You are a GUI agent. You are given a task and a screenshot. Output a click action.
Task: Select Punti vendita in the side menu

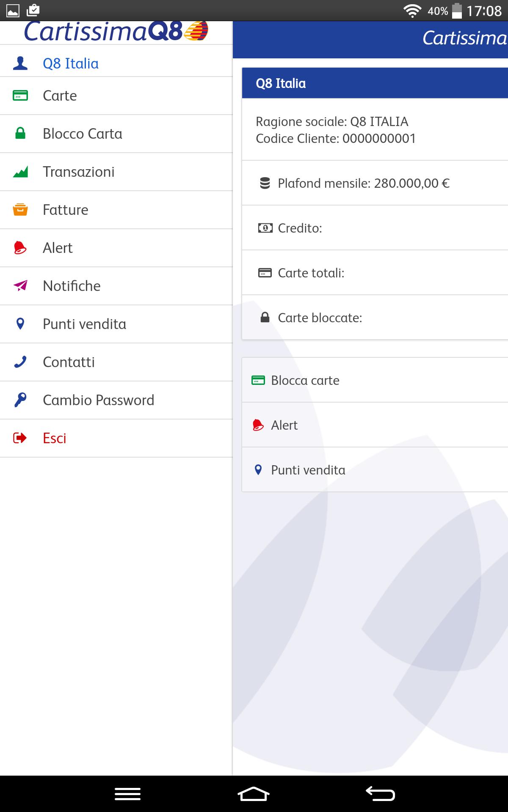pyautogui.click(x=116, y=324)
